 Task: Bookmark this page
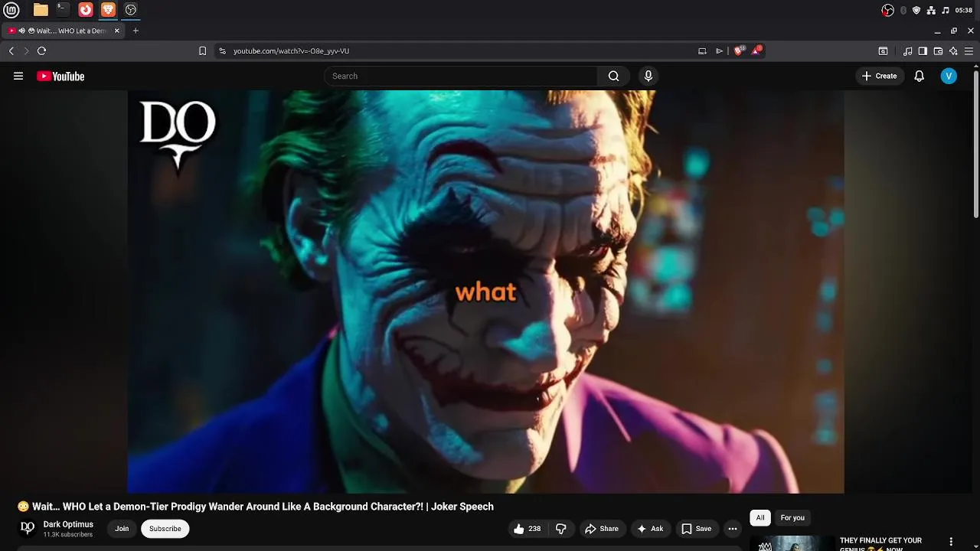click(x=202, y=51)
